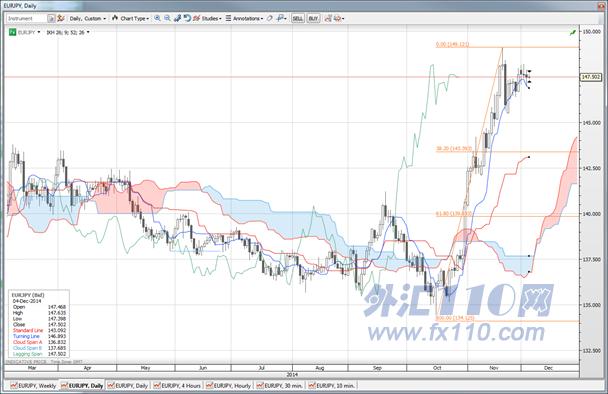The height and width of the screenshot is (394, 608).
Task: Click the zoom out magnifier icon
Action: 167,18
